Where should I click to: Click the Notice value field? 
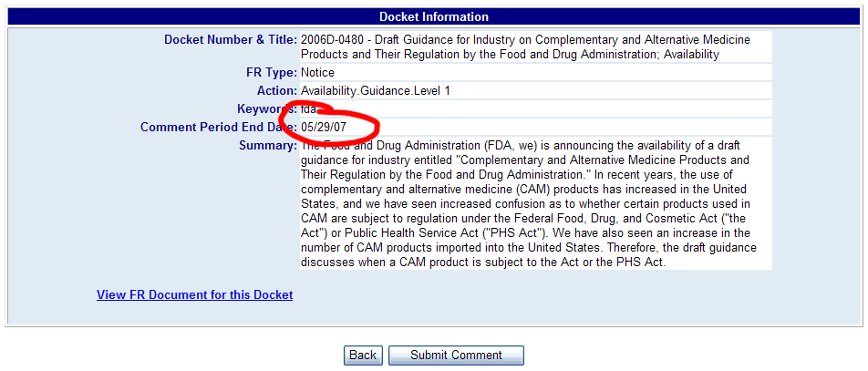click(317, 72)
